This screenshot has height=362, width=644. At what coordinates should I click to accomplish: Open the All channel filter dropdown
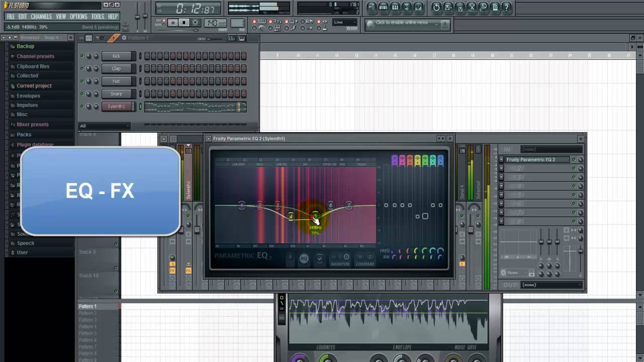click(x=104, y=126)
